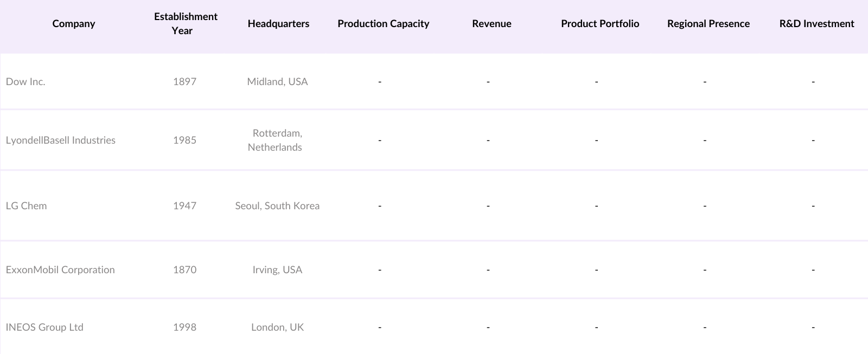
Task: Click the R&D Investment column header
Action: tap(816, 24)
